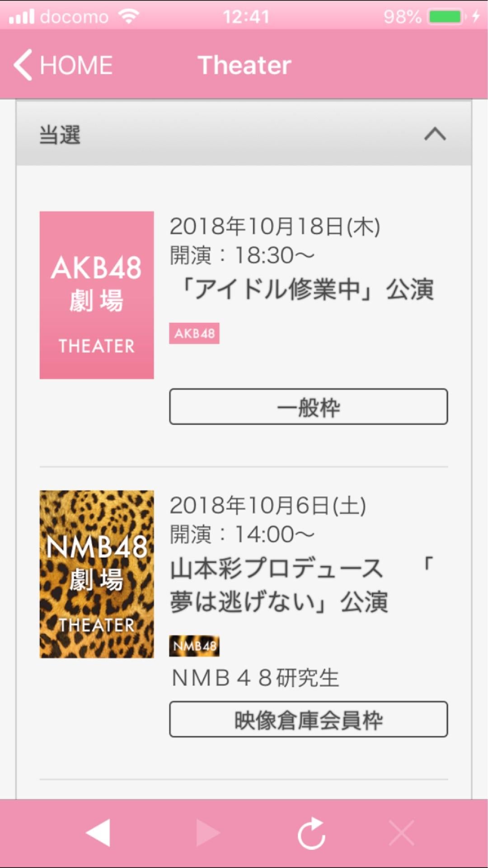Viewport: 488px width, 868px height.
Task: Tap the Theater page title
Action: tap(244, 65)
